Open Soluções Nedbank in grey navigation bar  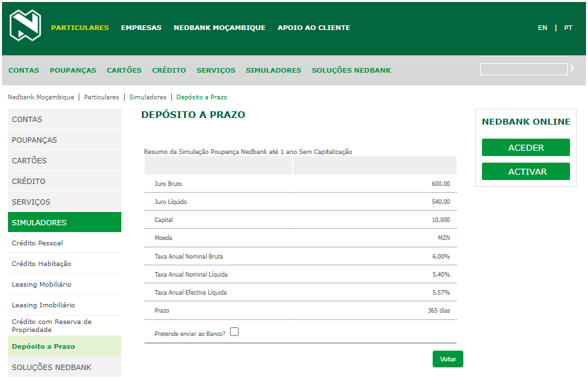[351, 70]
